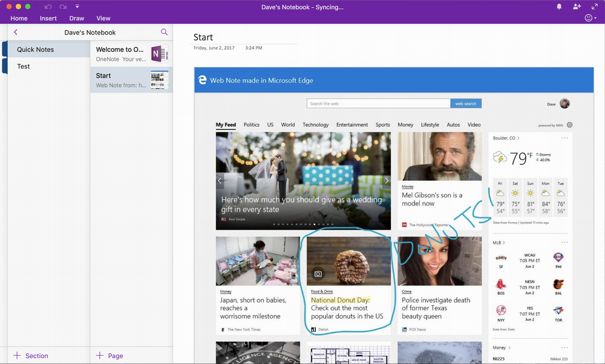Expand the MLB scores section
Screen dimensions: 605x364
[499, 242]
